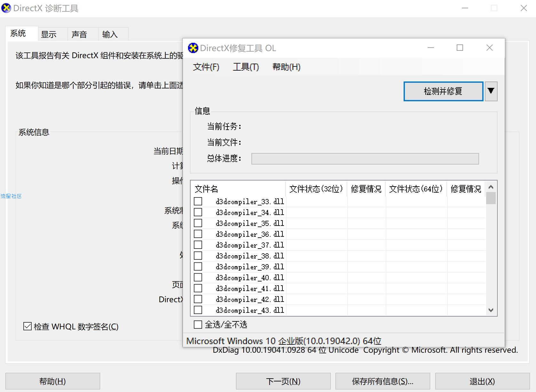Click the DirectX 诊断工具 title bar icon
Image resolution: width=536 pixels, height=392 pixels.
pos(6,8)
